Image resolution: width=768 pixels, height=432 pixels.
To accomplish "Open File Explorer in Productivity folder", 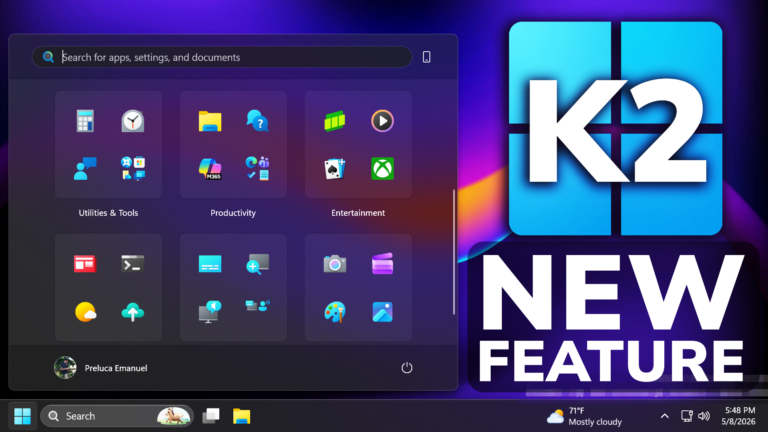I will pos(210,121).
